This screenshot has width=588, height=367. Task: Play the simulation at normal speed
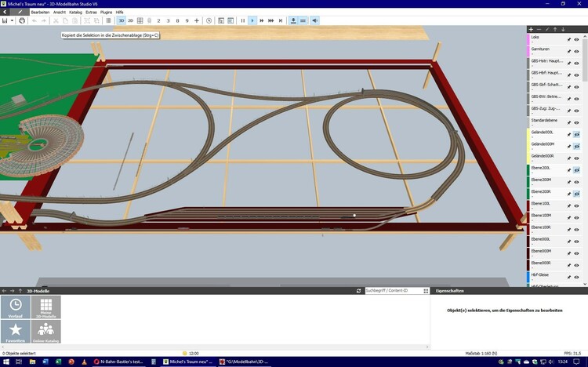(x=252, y=20)
